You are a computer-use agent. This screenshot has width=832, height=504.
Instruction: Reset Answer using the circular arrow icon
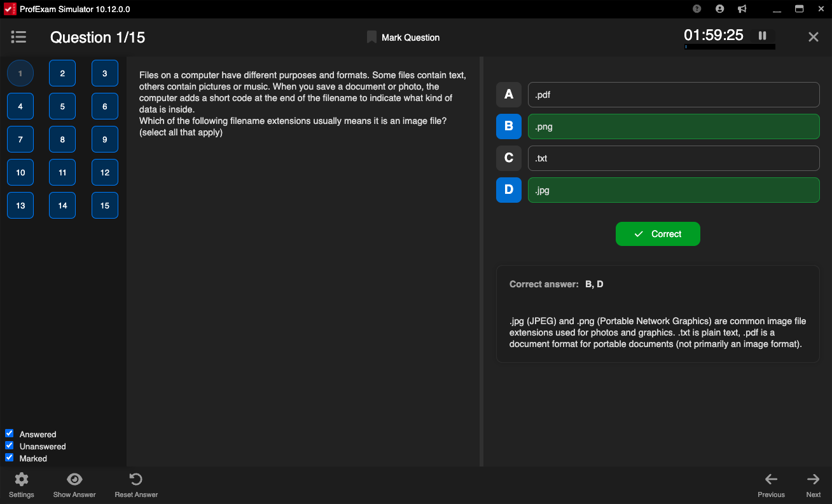pos(136,479)
